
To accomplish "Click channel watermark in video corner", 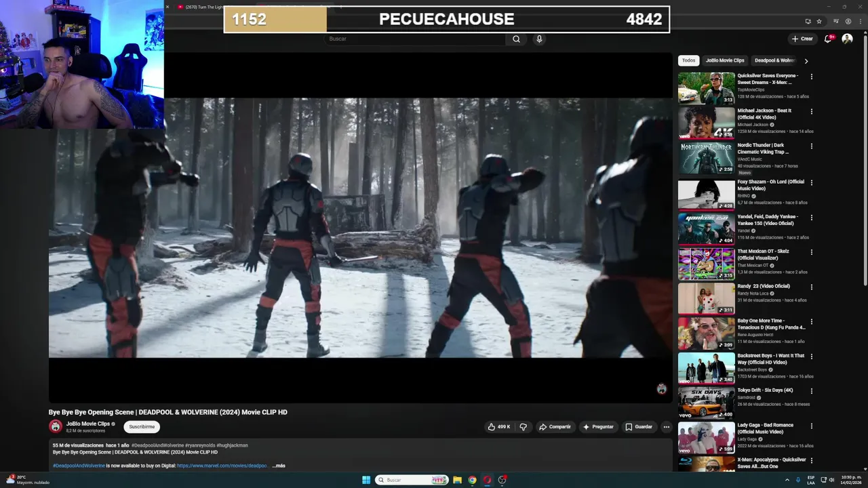I will pos(662,388).
